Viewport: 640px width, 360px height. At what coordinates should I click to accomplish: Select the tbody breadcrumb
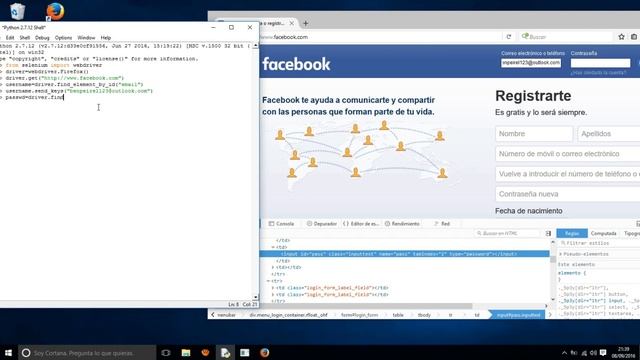[424, 315]
